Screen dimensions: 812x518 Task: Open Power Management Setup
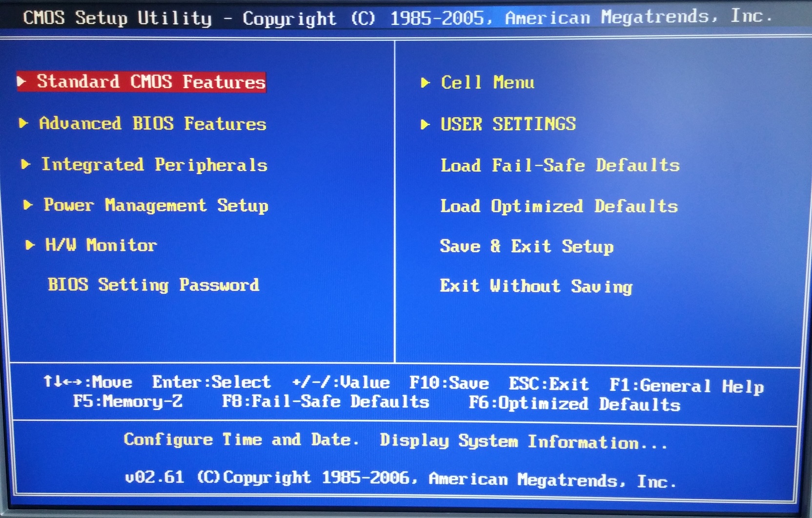[156, 205]
